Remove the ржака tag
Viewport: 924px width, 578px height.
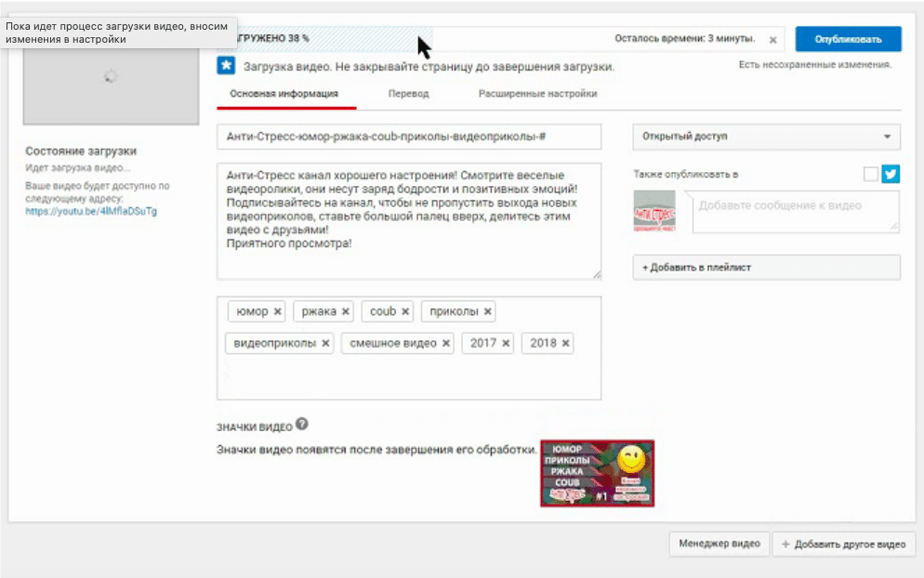pyautogui.click(x=346, y=311)
